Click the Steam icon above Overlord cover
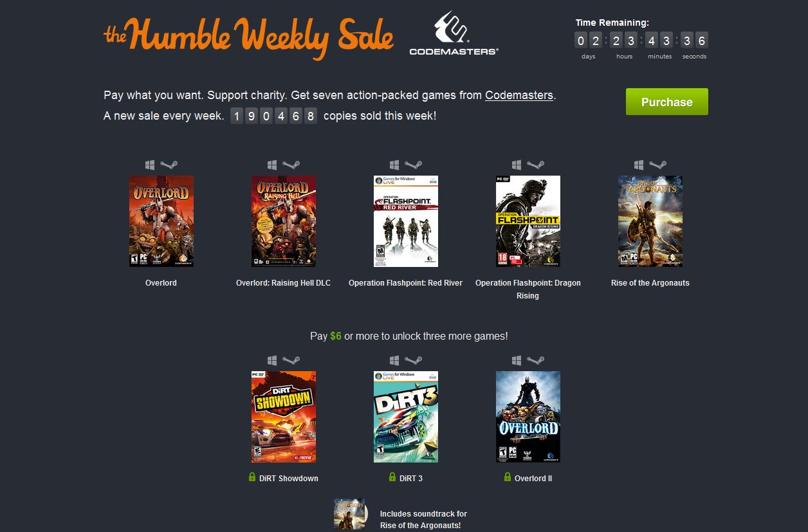Image resolution: width=808 pixels, height=532 pixels. tap(168, 165)
